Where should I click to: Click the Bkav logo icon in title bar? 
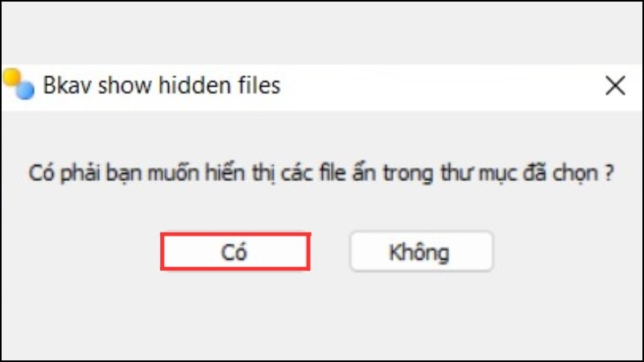pyautogui.click(x=19, y=84)
